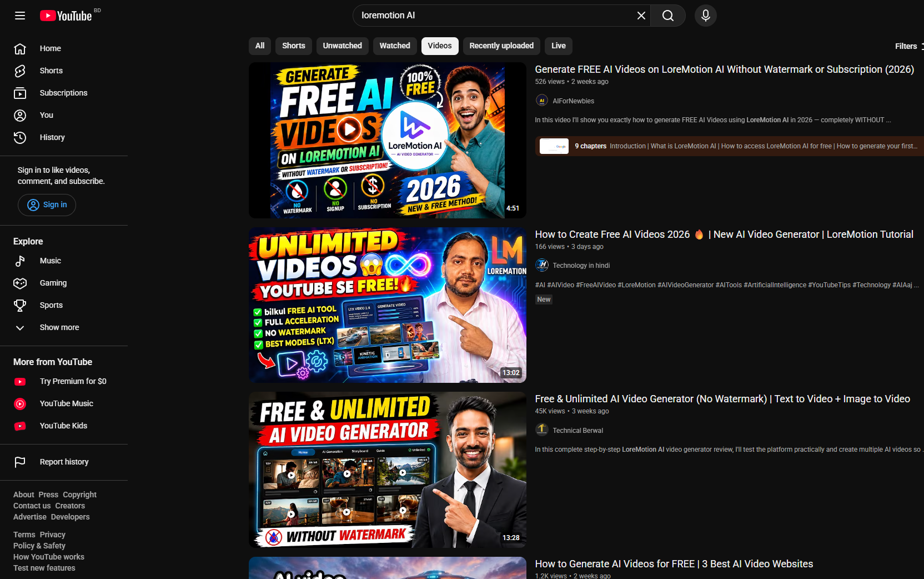This screenshot has width=924, height=579.
Task: Open Technology in hindi channel name
Action: click(581, 266)
